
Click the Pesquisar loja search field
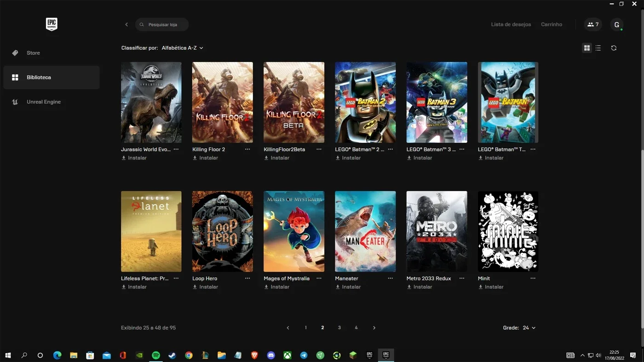point(162,24)
